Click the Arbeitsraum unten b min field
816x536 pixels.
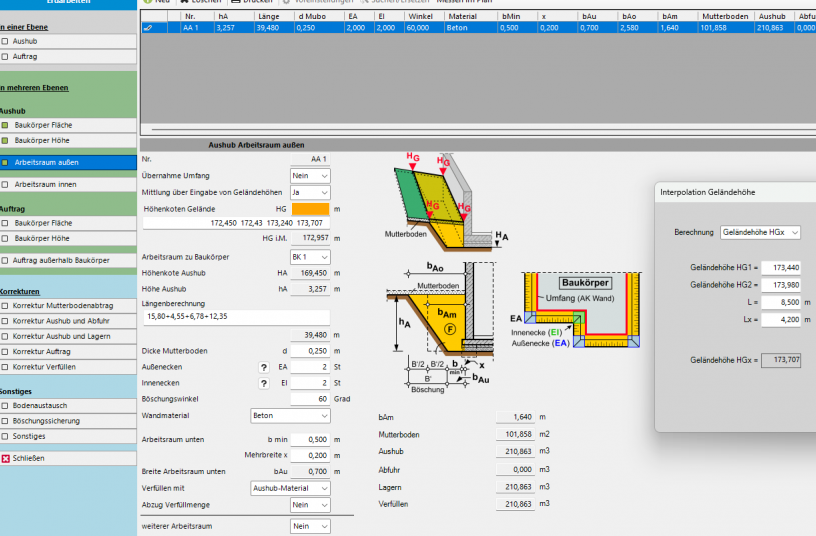tap(310, 440)
